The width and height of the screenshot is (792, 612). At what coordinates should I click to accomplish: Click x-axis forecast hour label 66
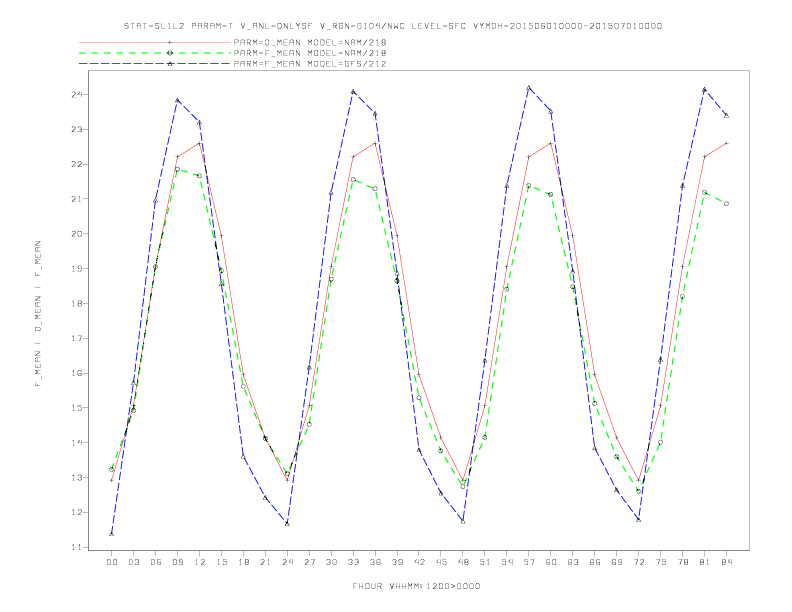point(595,562)
